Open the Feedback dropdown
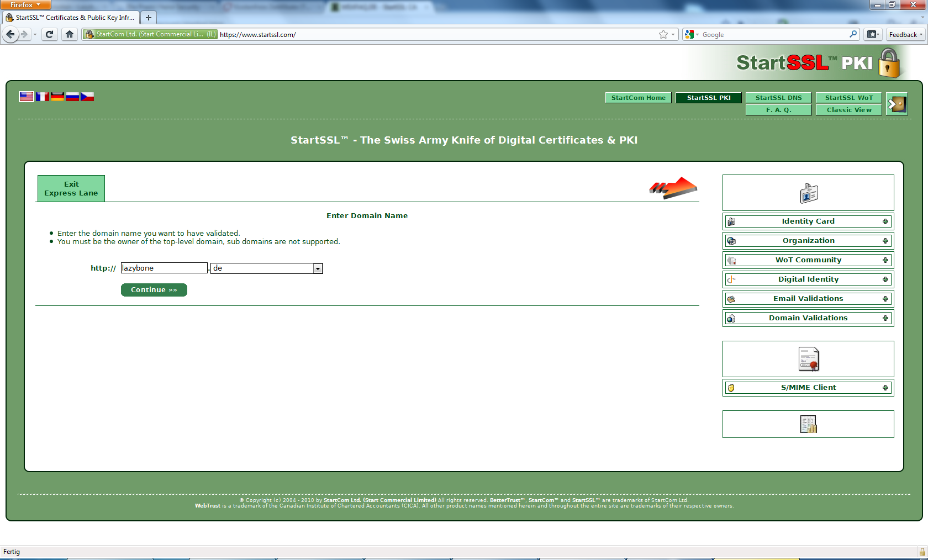The image size is (928, 560). tap(905, 34)
